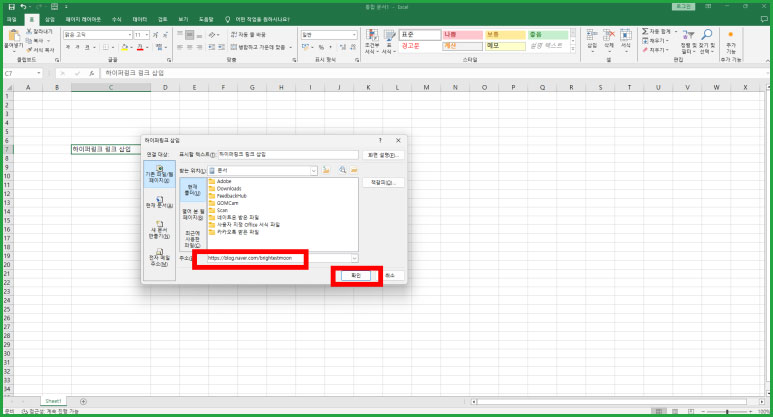
Task: Open the Data ribbon tab
Action: [140, 19]
